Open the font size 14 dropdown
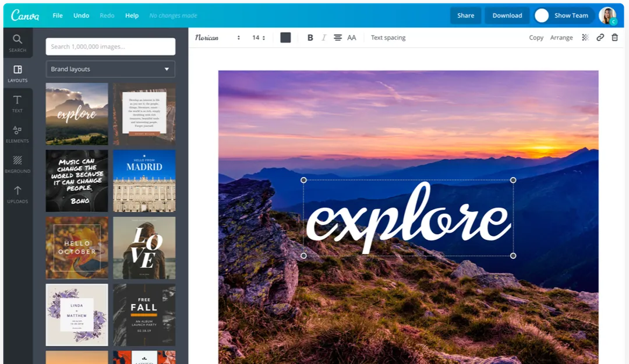 point(259,37)
